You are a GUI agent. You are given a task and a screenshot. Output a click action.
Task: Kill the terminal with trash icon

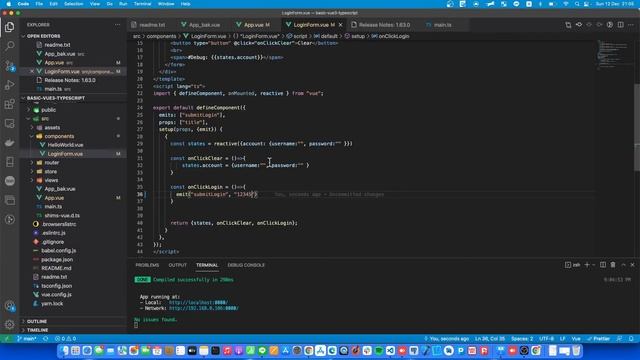coord(613,265)
